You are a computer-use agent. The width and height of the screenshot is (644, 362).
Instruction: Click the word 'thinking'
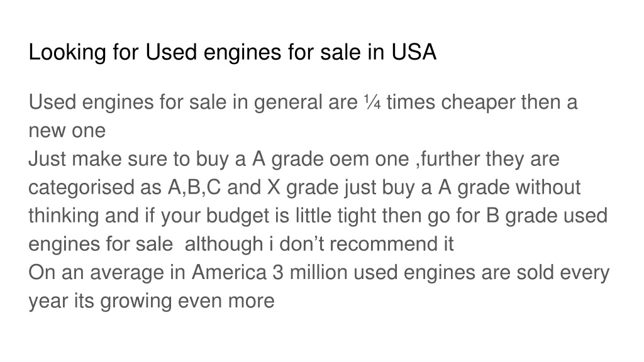tap(64, 216)
